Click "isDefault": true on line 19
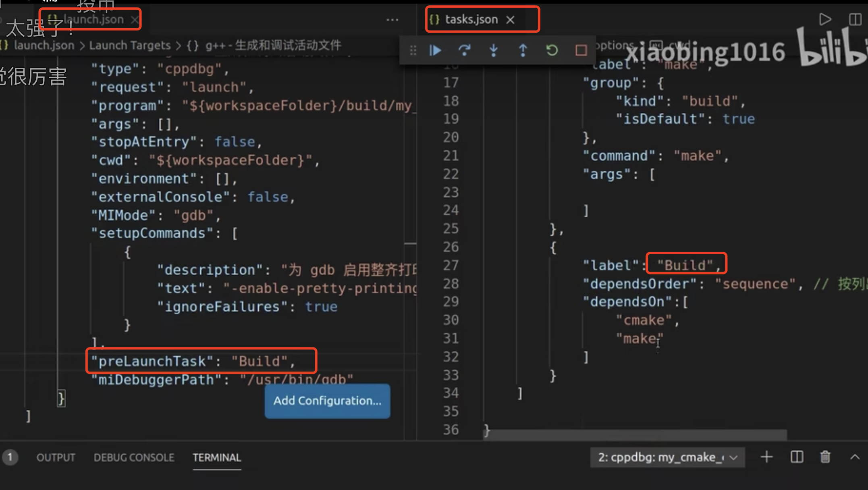 (685, 119)
